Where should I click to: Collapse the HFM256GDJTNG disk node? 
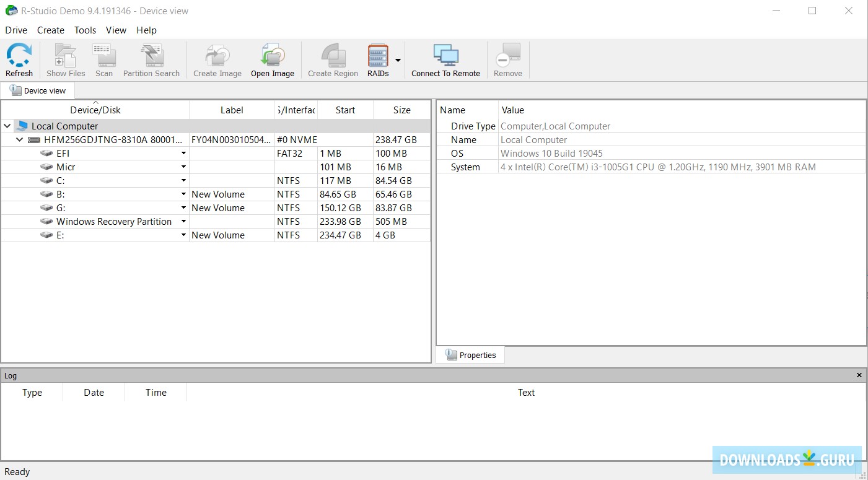pyautogui.click(x=20, y=139)
